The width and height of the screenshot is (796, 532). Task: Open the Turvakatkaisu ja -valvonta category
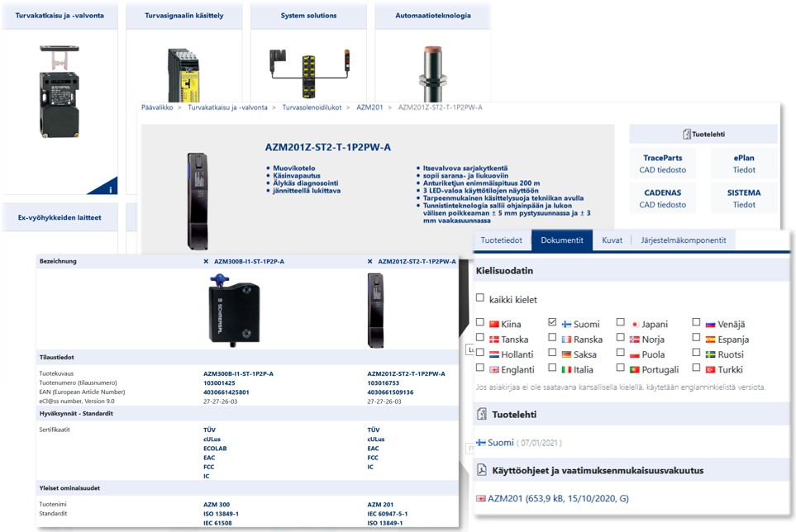tap(60, 16)
